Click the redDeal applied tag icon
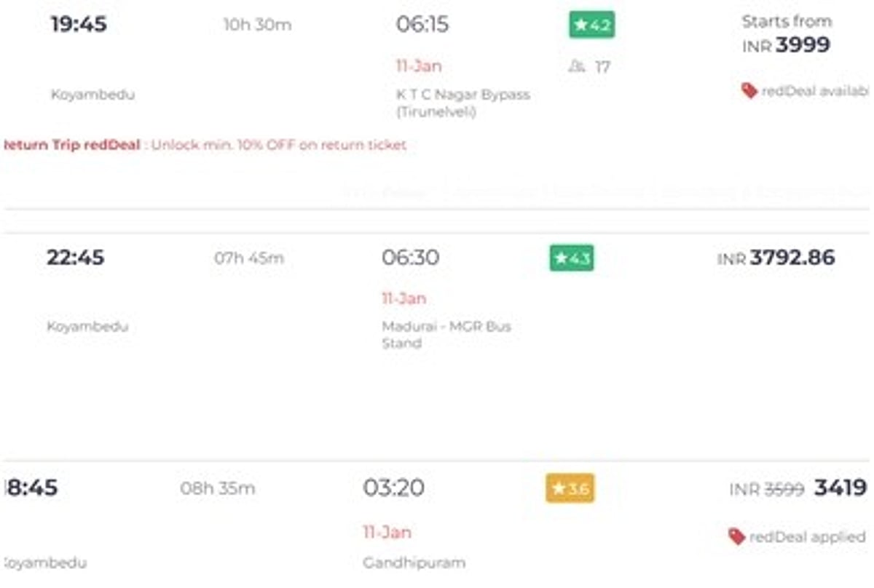Viewport: 874px width, 588px height. (736, 537)
